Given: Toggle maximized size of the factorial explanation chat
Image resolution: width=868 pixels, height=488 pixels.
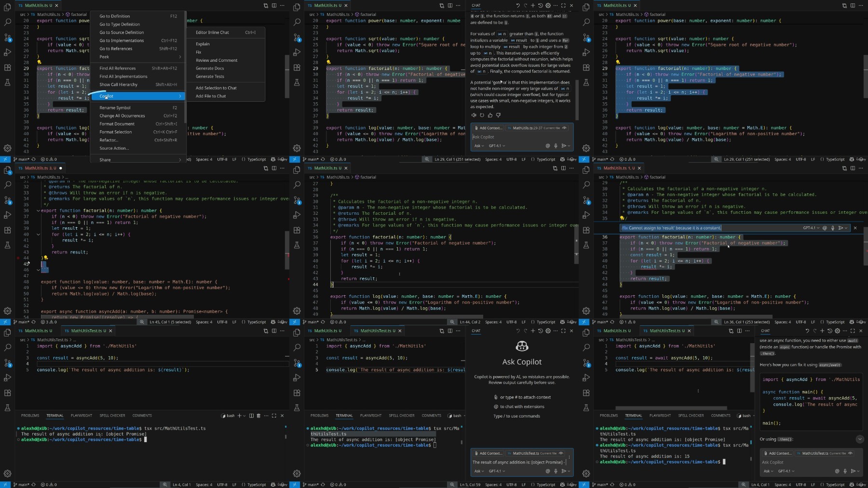Looking at the screenshot, I should point(563,6).
